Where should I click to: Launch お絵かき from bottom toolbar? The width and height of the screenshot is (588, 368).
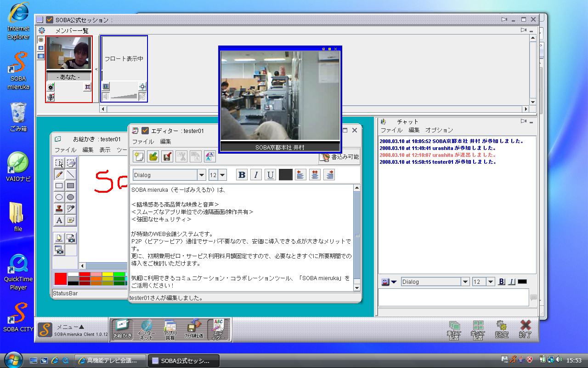coord(123,329)
